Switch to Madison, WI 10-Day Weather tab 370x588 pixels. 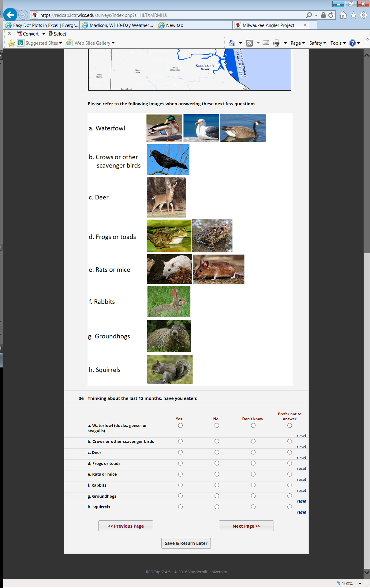pyautogui.click(x=118, y=25)
